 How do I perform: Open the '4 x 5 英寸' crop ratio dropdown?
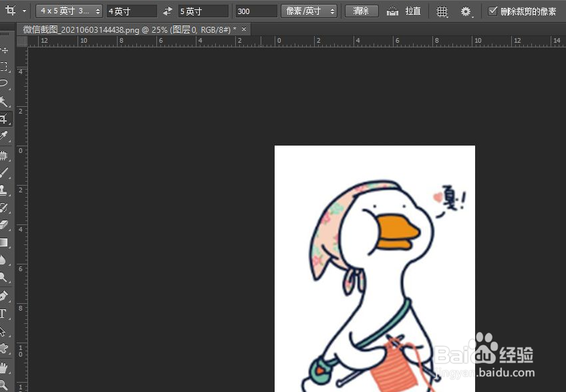coord(69,11)
